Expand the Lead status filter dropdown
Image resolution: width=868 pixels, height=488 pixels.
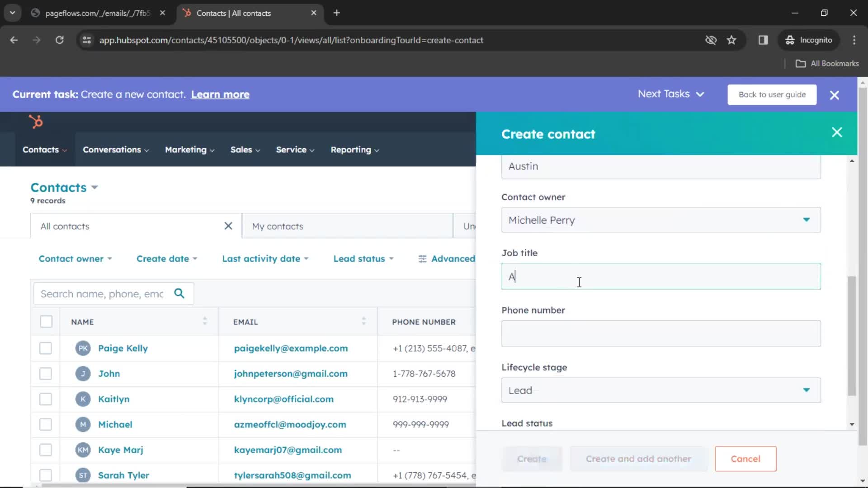click(363, 258)
